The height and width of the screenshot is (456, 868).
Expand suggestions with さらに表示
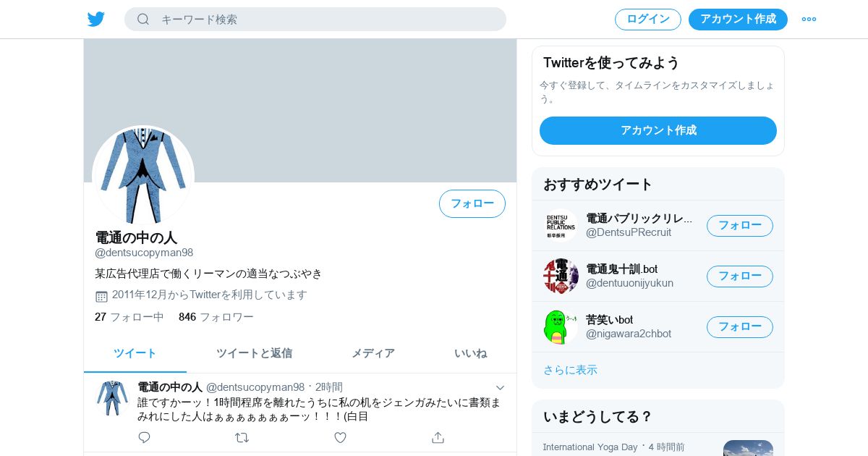[570, 370]
